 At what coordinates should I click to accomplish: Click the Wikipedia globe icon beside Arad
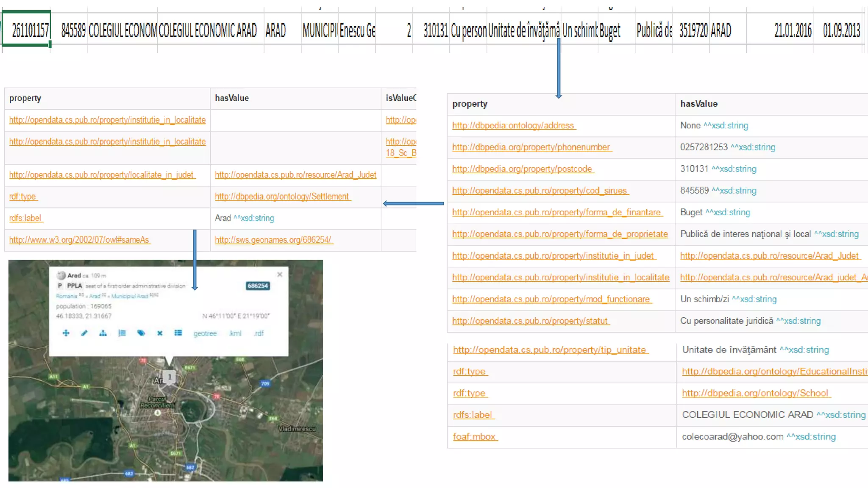tap(61, 275)
